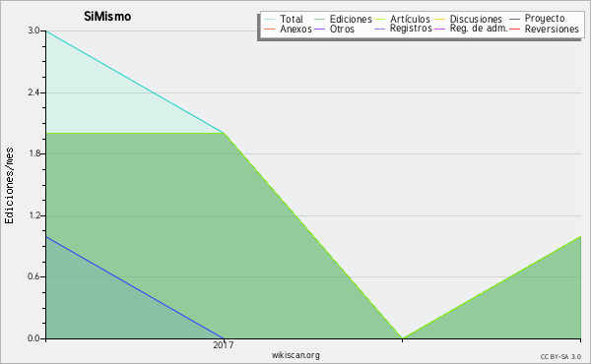
Task: Click the 2017 x-axis label
Action: point(224,344)
